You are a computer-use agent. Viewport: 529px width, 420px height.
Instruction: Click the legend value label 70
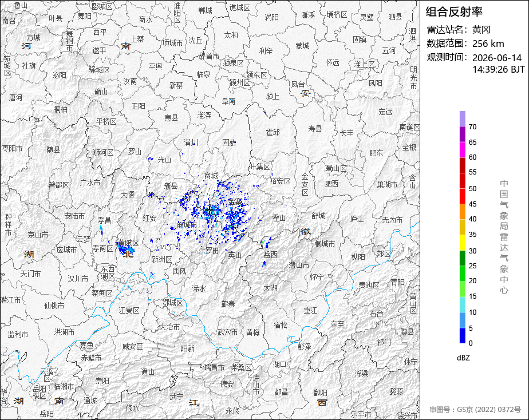[472, 126]
